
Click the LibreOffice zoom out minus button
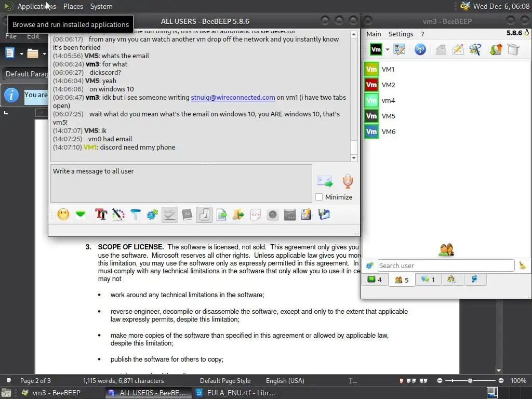440,381
